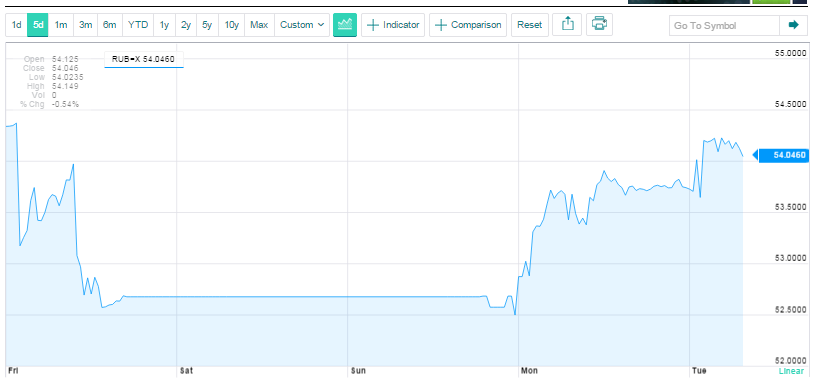Click the 52.0000 price axis label
Screen dimensions: 819x382
[790, 361]
